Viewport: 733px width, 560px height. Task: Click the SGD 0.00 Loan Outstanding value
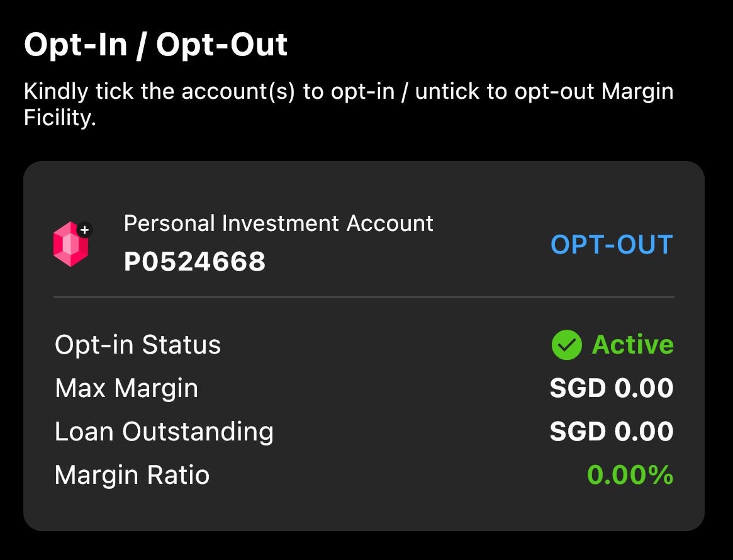pos(611,432)
